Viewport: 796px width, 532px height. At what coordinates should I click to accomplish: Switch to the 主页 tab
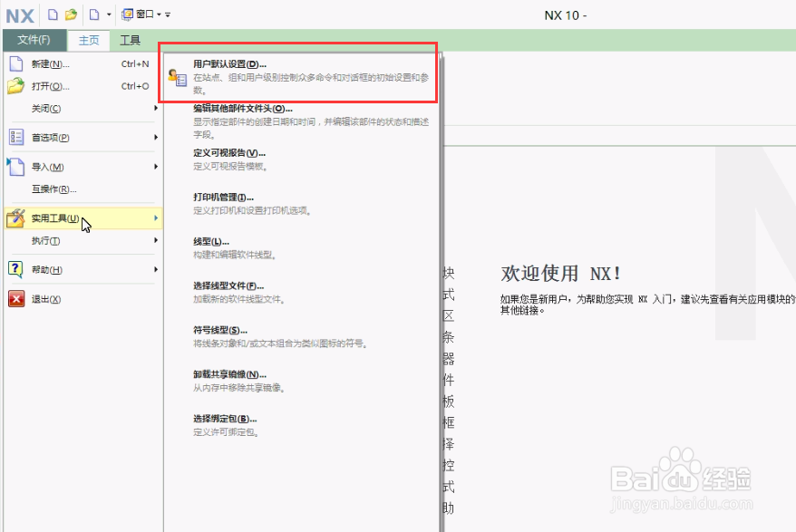pos(89,40)
